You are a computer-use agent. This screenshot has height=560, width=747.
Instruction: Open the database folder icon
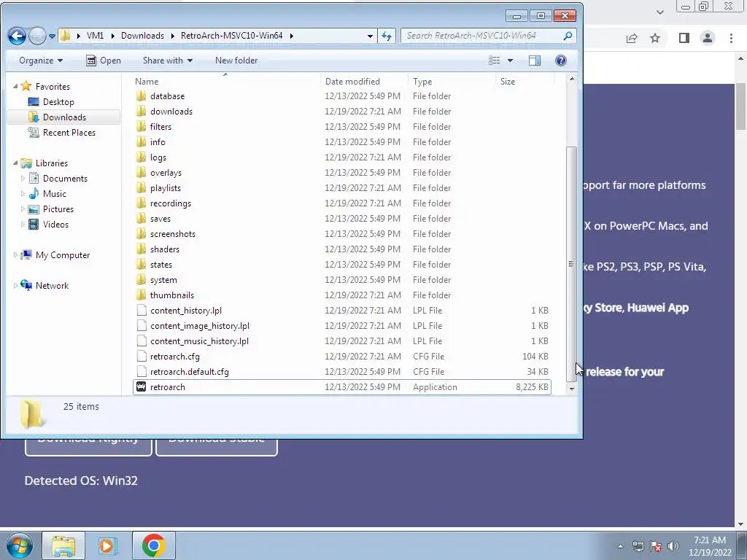pos(141,96)
